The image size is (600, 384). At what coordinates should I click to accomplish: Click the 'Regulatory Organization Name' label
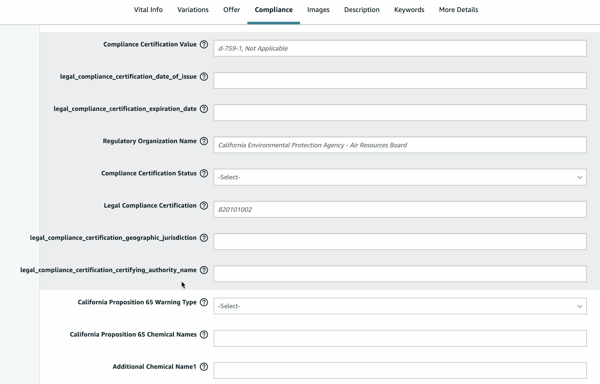click(x=149, y=141)
